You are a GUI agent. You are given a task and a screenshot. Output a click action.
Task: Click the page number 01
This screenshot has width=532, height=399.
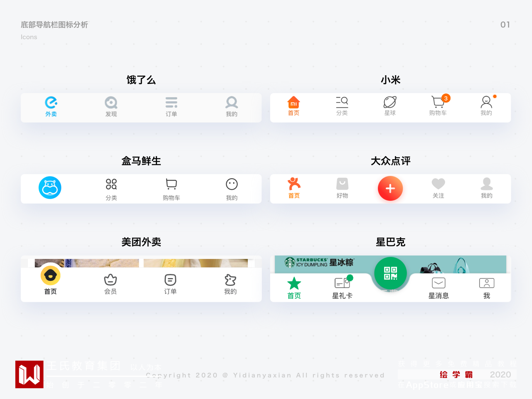coord(505,25)
